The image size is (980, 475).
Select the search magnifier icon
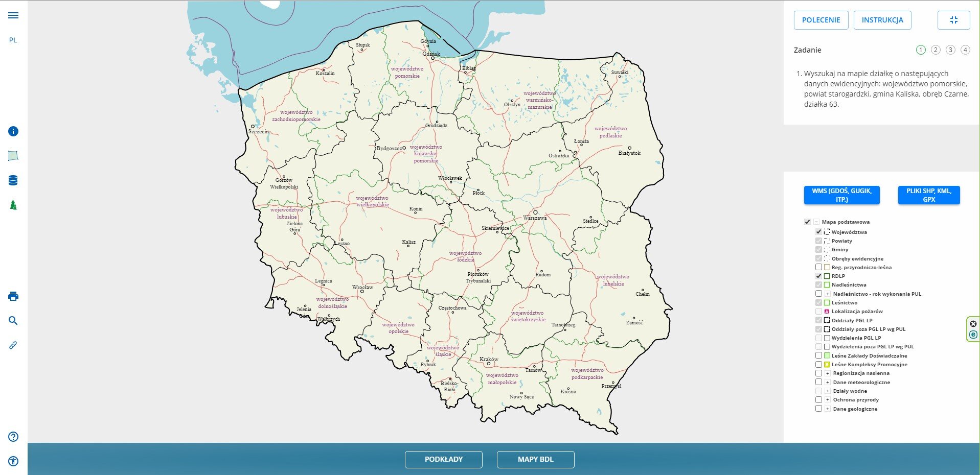tap(13, 320)
